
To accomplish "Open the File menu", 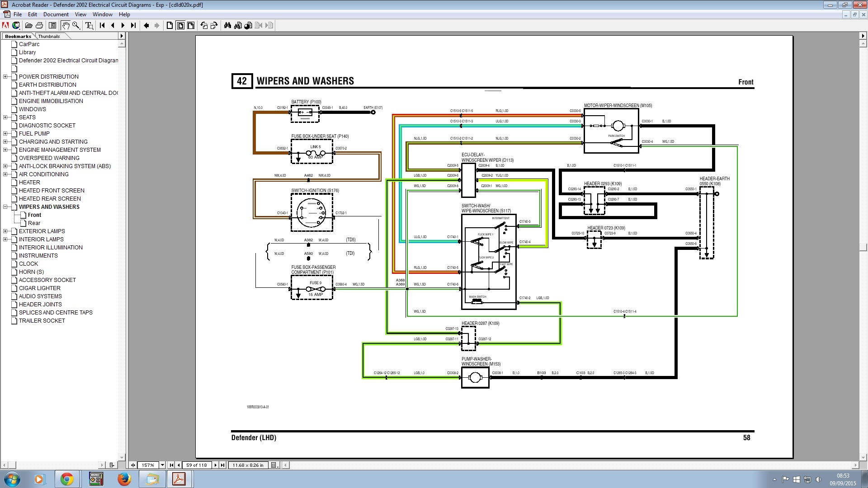I will point(18,14).
